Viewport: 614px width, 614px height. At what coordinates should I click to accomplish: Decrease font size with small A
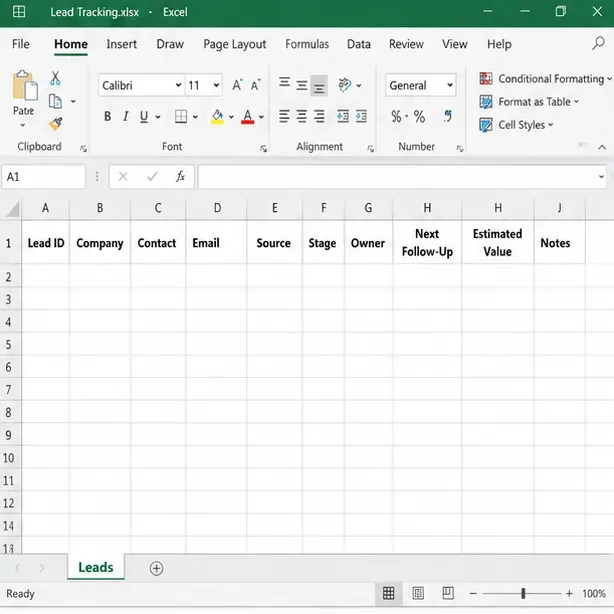[x=256, y=85]
